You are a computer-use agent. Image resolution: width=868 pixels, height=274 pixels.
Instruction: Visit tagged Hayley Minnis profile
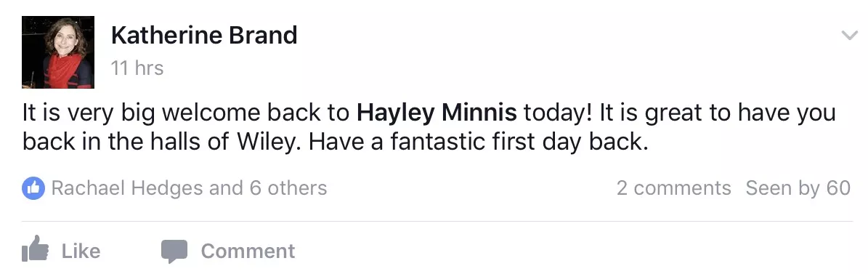coord(437,113)
